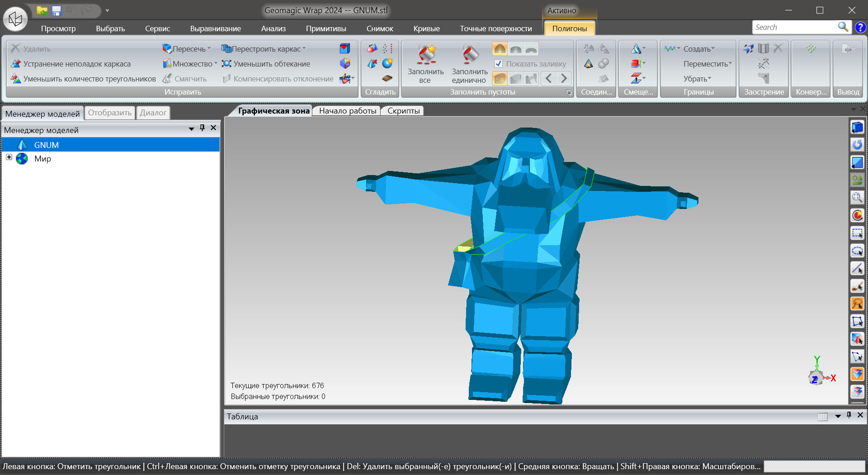The image size is (868, 475).
Task: Click the blue cube view icon on right toolbar
Action: pos(857,128)
